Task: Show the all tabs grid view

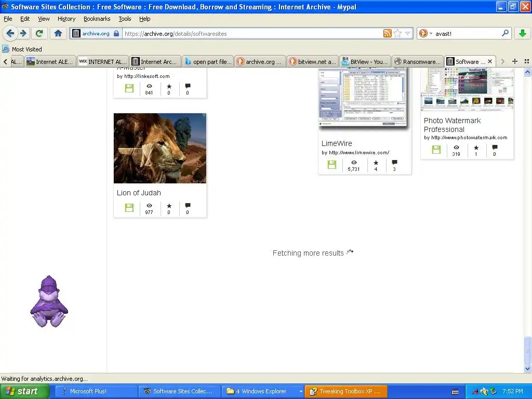Action: click(x=527, y=61)
